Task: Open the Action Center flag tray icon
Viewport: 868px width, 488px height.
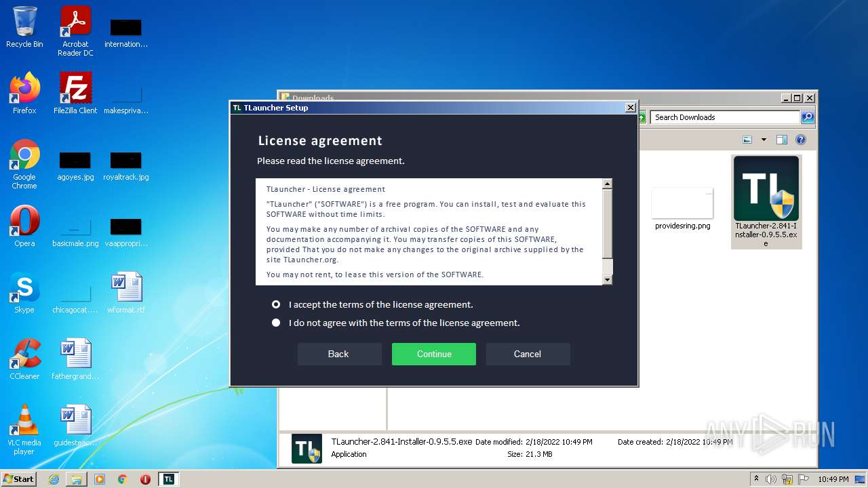Action: click(x=804, y=479)
